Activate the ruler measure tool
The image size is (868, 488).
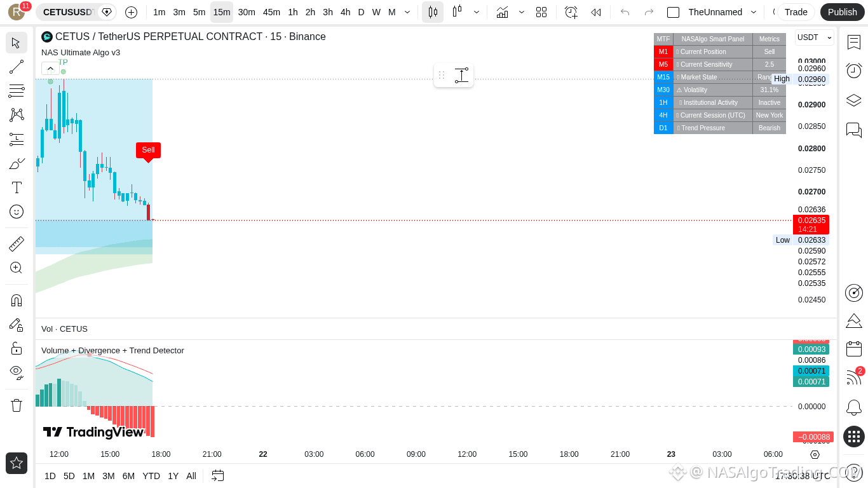[17, 243]
